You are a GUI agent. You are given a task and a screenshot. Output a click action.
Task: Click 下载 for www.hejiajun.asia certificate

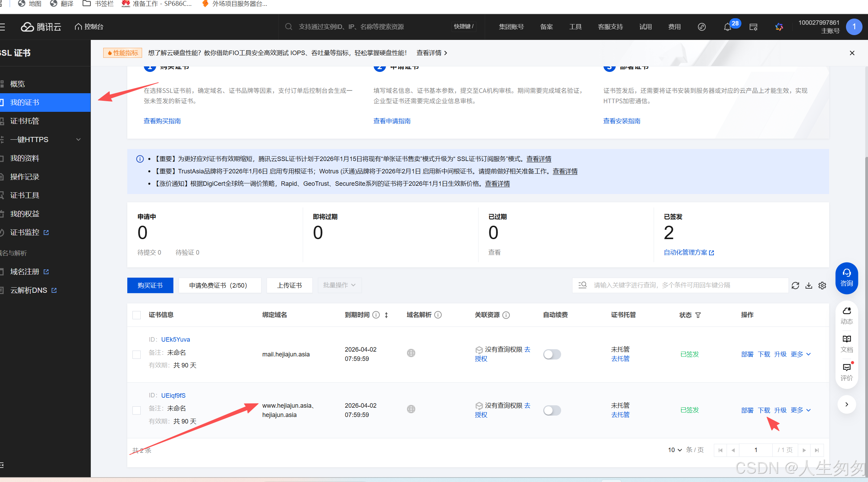click(x=764, y=410)
